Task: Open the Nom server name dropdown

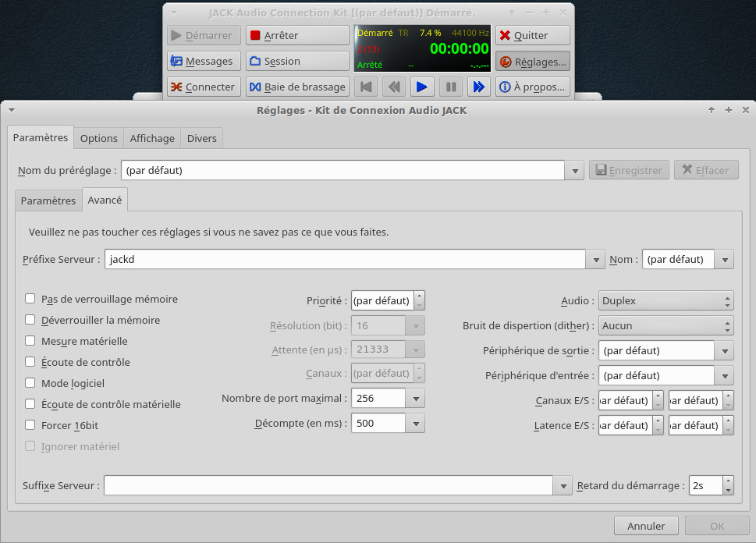Action: (725, 260)
